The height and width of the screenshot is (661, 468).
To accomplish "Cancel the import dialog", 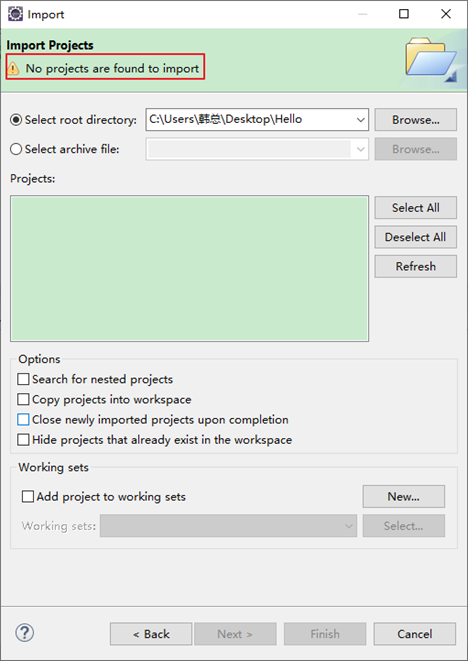I will [x=414, y=634].
